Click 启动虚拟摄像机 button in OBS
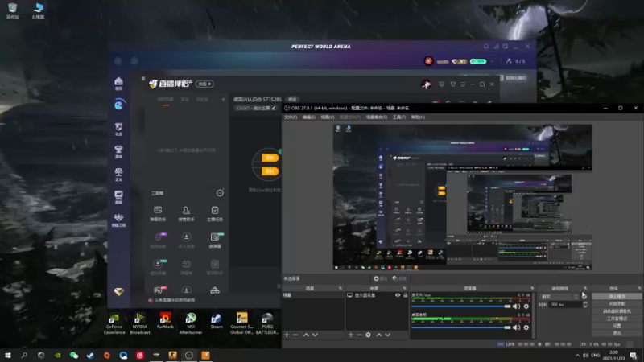 (x=617, y=311)
